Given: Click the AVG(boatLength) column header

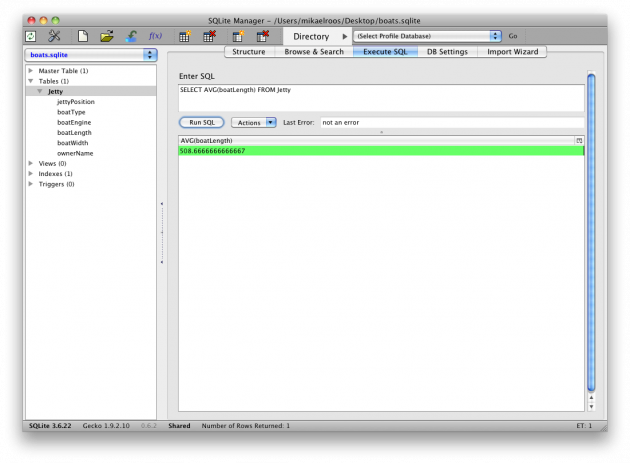Looking at the screenshot, I should click(377, 141).
